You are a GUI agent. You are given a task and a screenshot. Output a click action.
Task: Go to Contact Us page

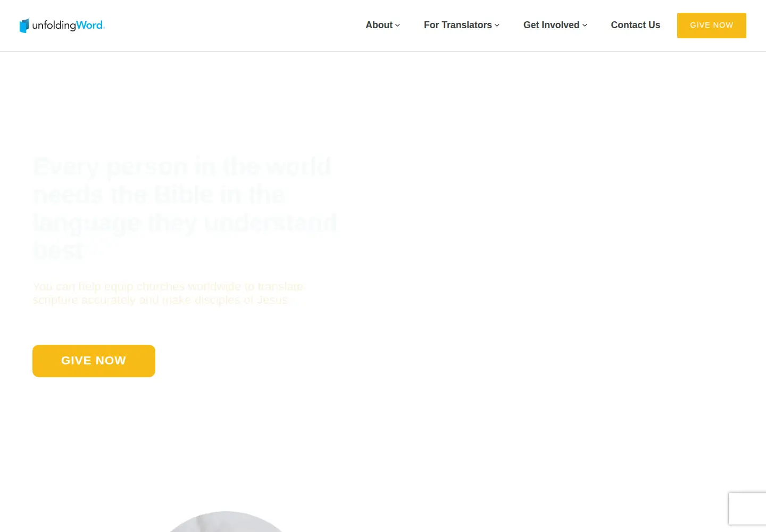click(635, 25)
